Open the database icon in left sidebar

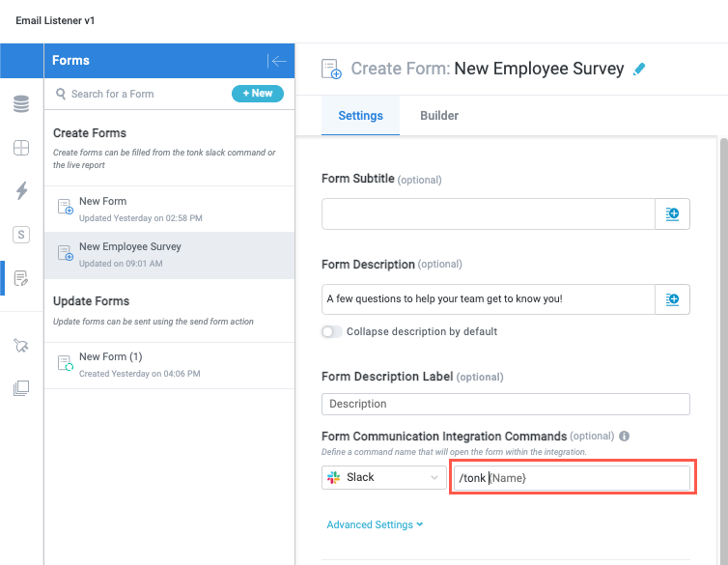(21, 104)
